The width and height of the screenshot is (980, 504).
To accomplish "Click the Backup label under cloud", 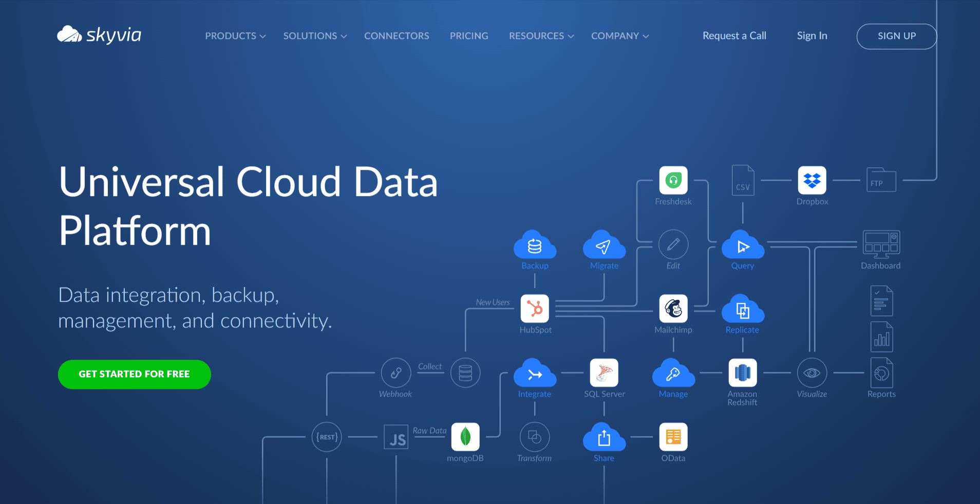I will click(535, 266).
